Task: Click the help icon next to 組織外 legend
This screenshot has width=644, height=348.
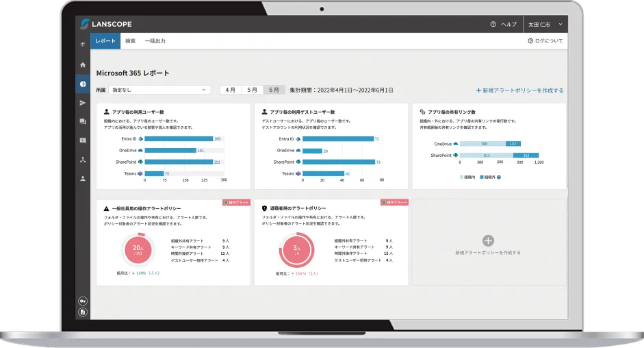Action: point(499,177)
